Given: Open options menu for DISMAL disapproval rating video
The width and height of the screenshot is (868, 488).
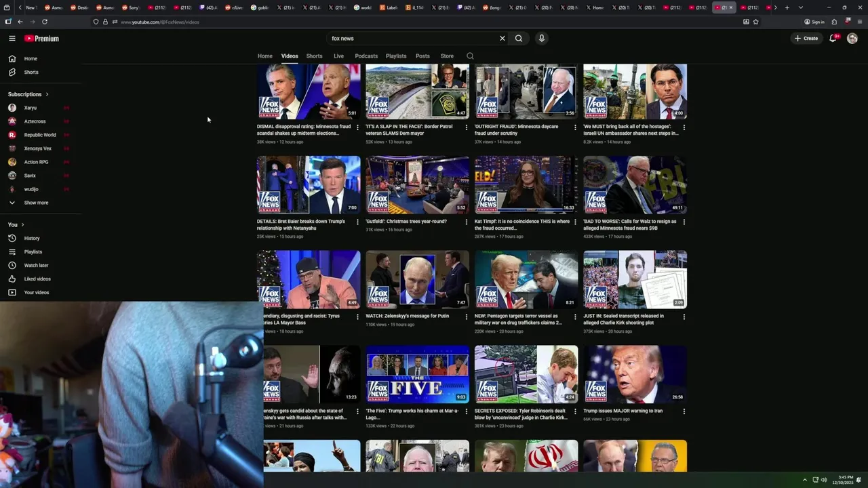Looking at the screenshot, I should [x=357, y=127].
